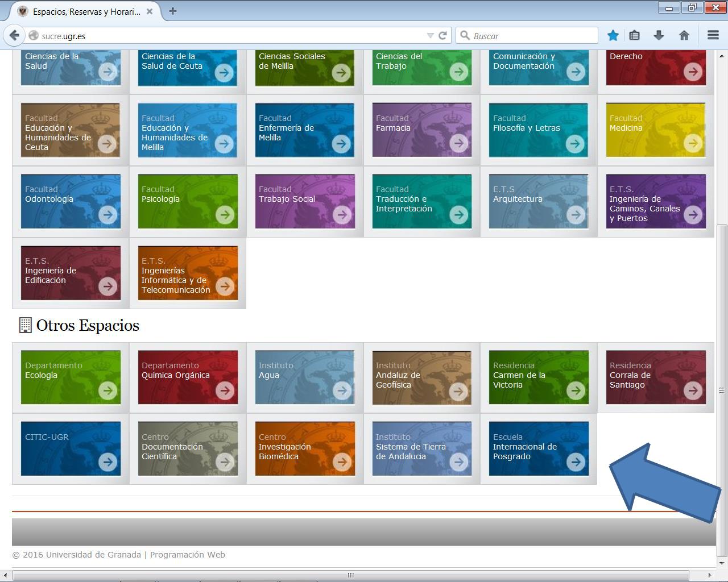Click arrow icon on Facultad Medicina tile
The width and height of the screenshot is (728, 582).
(693, 143)
